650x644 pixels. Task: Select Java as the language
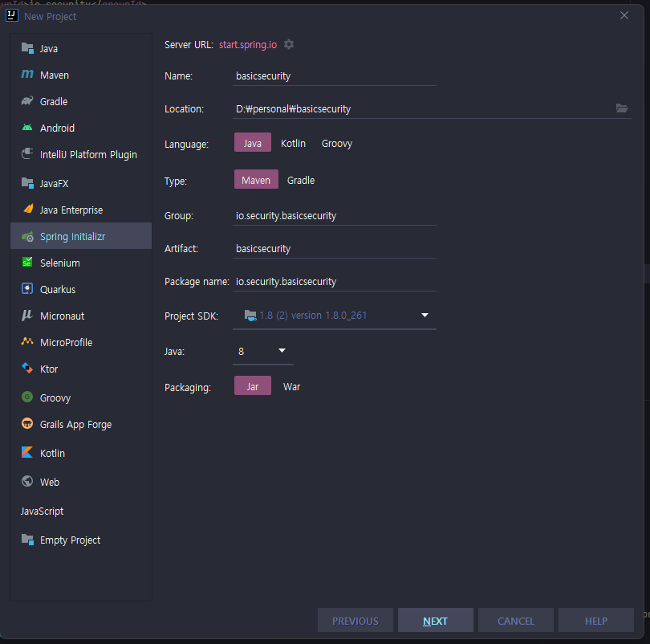point(253,142)
